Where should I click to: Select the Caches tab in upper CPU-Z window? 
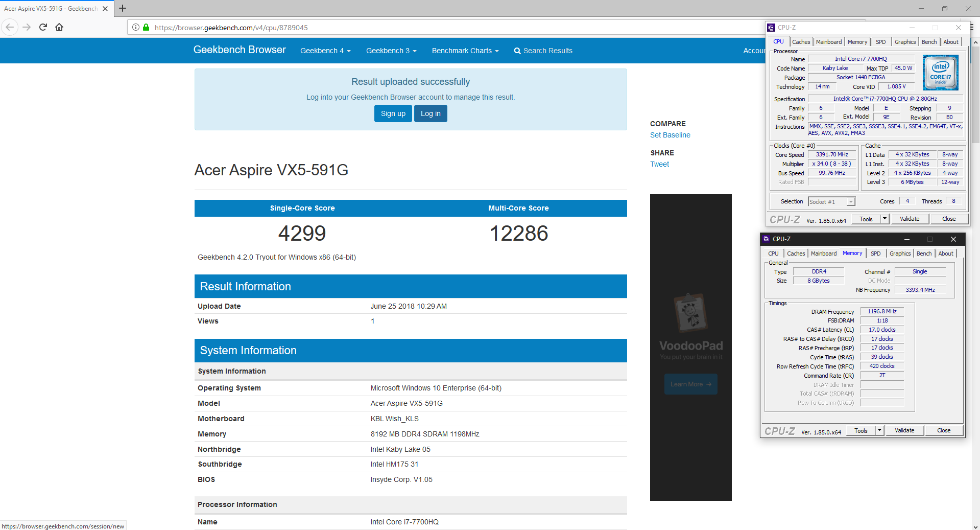801,42
